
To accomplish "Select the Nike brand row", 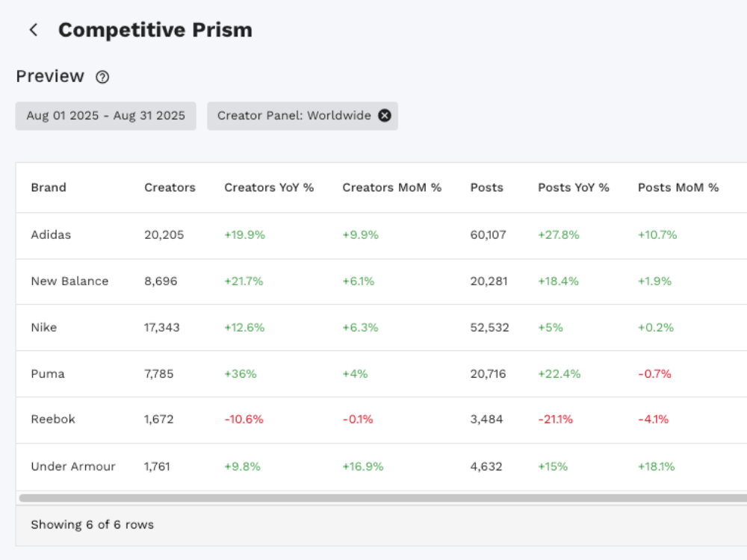I will [x=43, y=327].
